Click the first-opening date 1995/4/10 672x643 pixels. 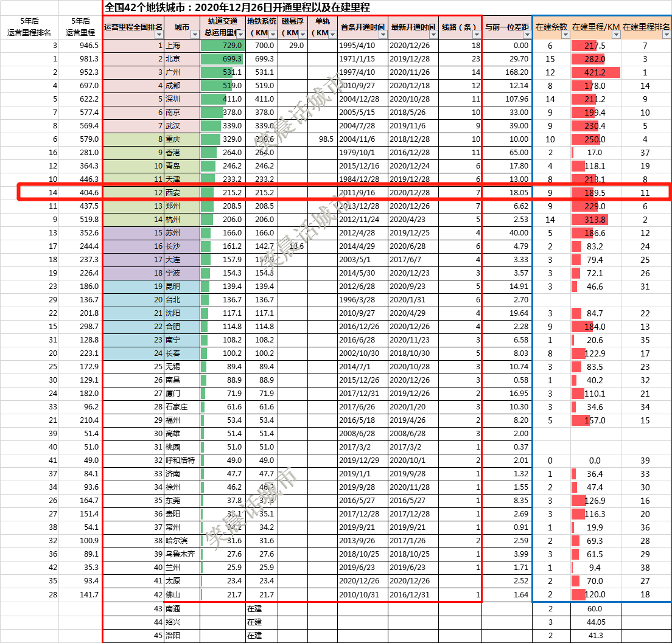coord(363,46)
